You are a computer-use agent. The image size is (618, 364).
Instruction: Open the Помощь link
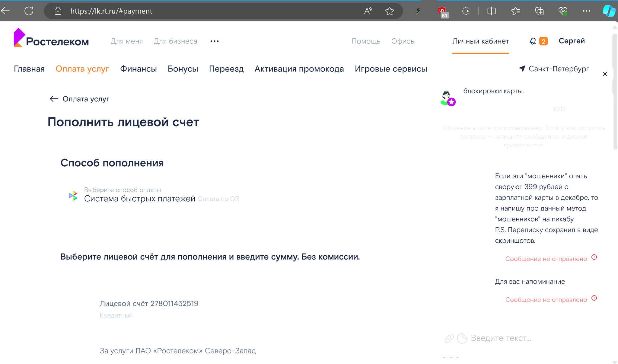(366, 41)
